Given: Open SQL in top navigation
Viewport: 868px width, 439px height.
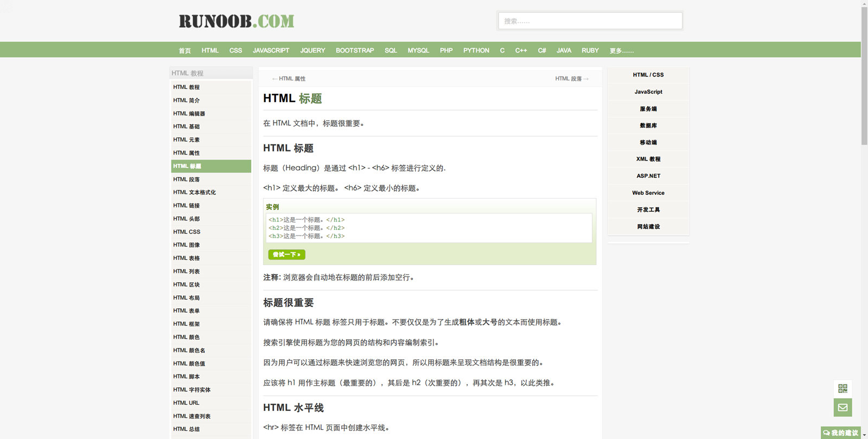Looking at the screenshot, I should [391, 50].
